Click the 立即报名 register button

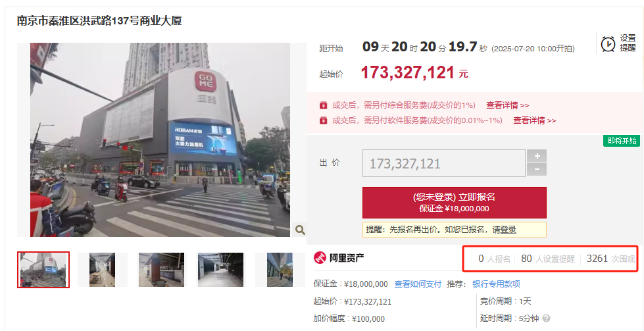(455, 203)
